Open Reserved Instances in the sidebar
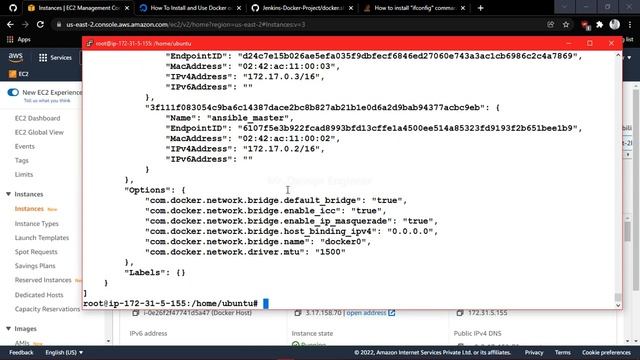The width and height of the screenshot is (640, 360). 43,280
